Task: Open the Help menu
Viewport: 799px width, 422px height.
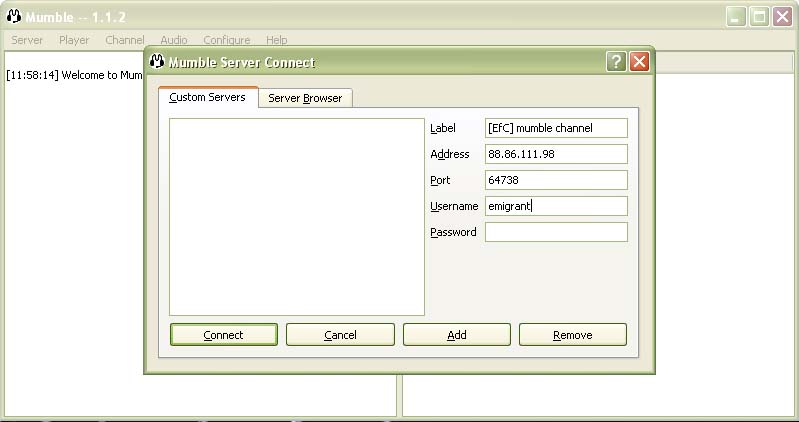Action: click(277, 40)
